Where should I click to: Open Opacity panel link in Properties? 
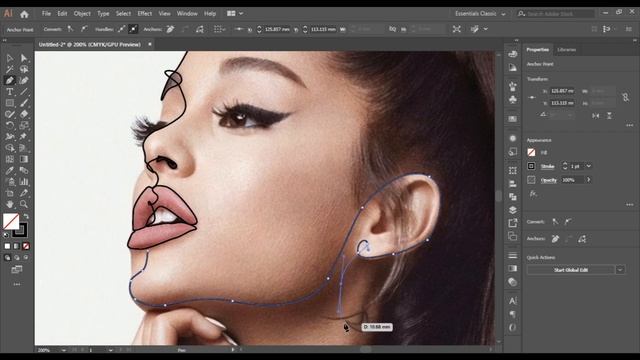[x=549, y=180]
